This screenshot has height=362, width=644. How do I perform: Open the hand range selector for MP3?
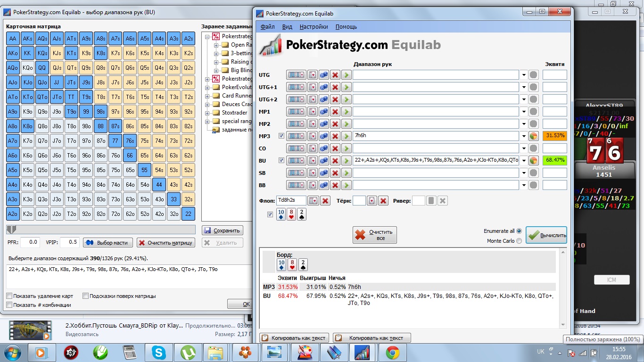[x=296, y=136]
